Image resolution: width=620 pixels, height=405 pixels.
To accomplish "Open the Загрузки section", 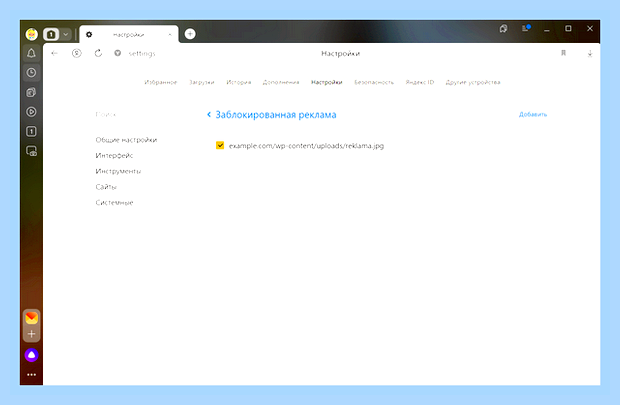I will (202, 82).
